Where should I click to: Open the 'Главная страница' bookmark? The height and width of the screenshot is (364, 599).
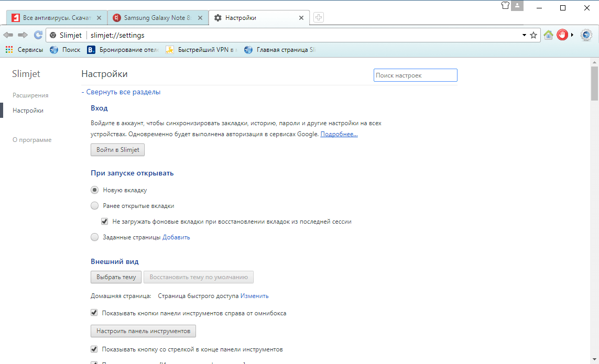pyautogui.click(x=280, y=50)
